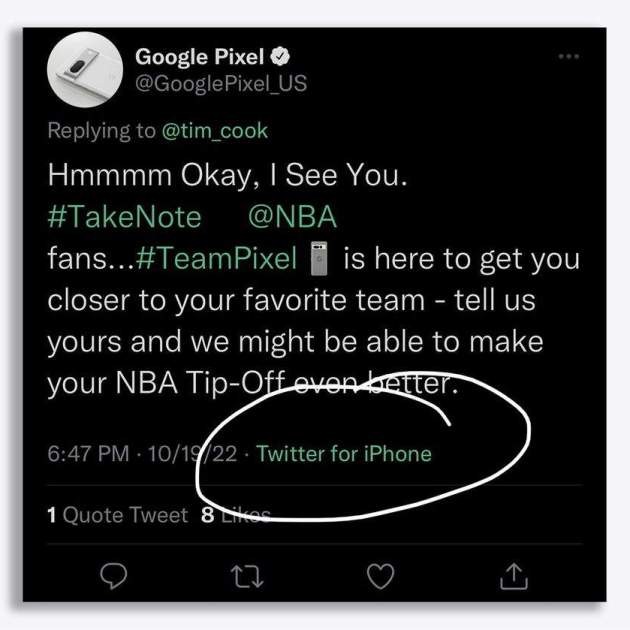
Task: Click the Google Pixel display name
Action: (x=200, y=57)
